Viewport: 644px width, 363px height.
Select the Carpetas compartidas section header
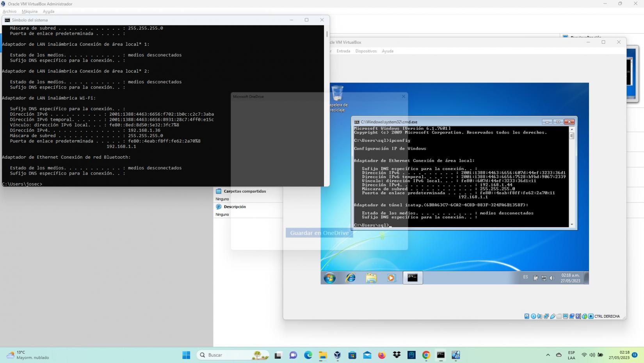(x=245, y=191)
